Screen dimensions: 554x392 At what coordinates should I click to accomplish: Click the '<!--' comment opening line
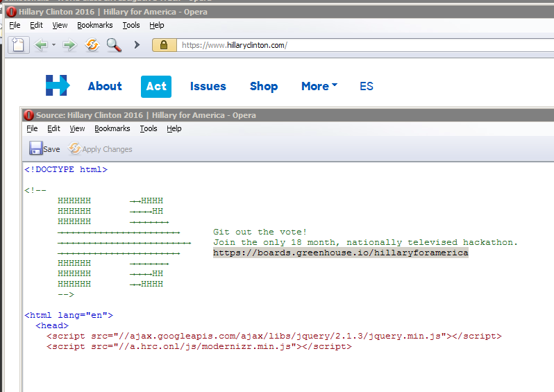35,190
